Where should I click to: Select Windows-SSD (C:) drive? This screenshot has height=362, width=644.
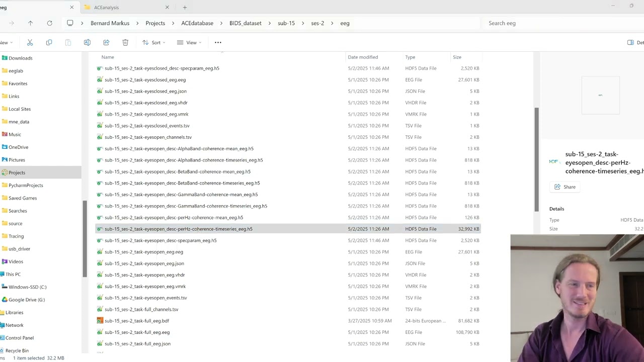tap(27, 287)
